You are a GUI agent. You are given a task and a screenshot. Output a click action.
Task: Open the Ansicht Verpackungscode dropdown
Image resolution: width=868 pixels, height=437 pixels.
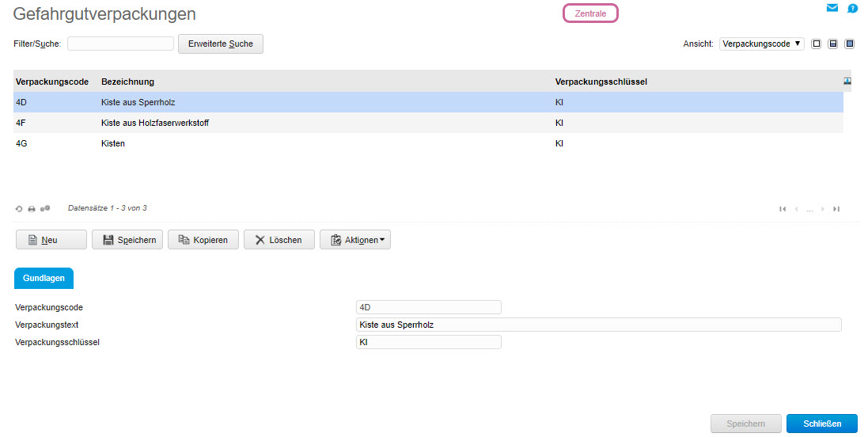click(761, 44)
